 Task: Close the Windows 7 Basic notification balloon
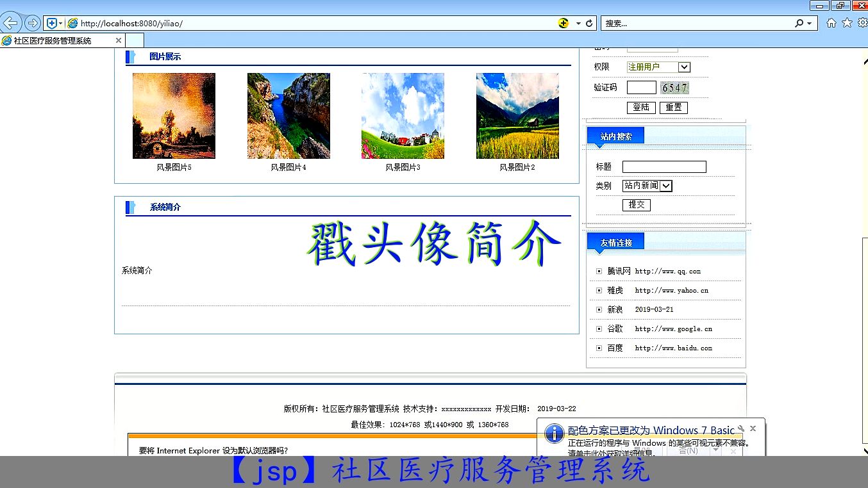click(x=753, y=428)
